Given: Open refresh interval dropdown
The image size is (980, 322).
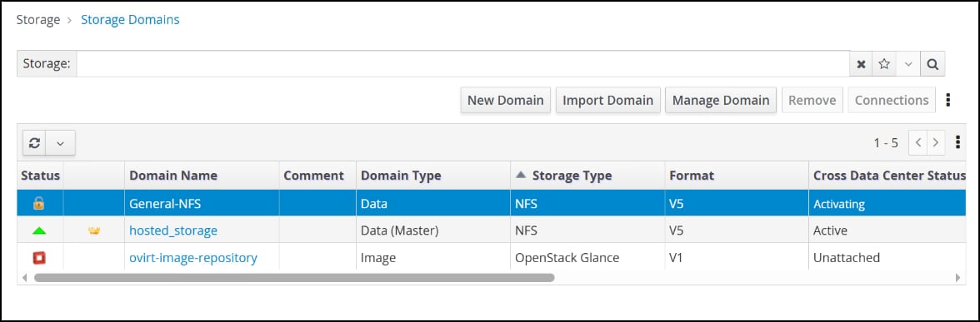Looking at the screenshot, I should (61, 143).
